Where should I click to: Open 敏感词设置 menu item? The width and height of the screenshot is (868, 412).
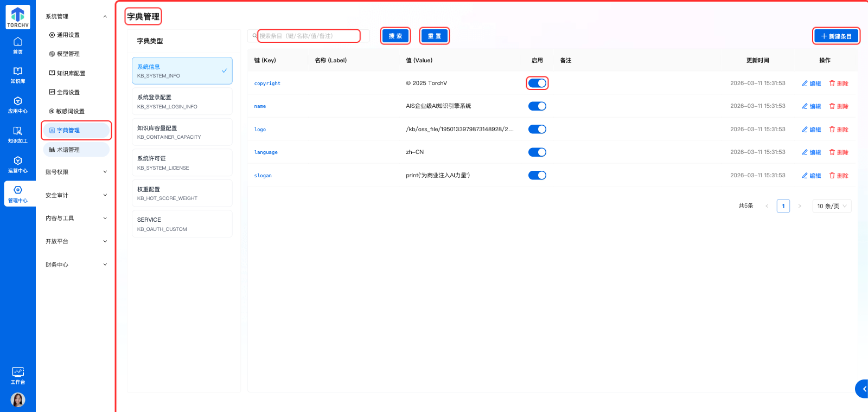76,111
